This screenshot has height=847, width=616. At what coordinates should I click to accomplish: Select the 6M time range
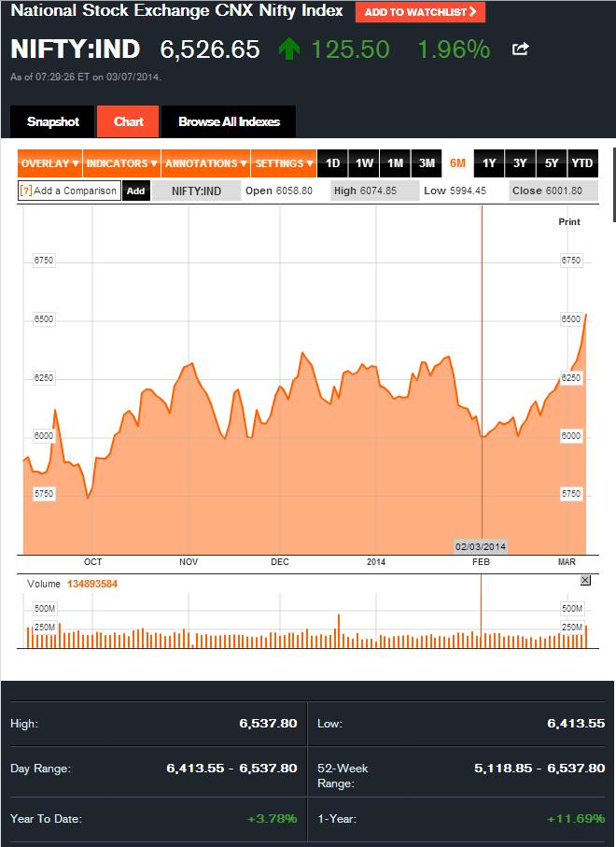pyautogui.click(x=458, y=163)
